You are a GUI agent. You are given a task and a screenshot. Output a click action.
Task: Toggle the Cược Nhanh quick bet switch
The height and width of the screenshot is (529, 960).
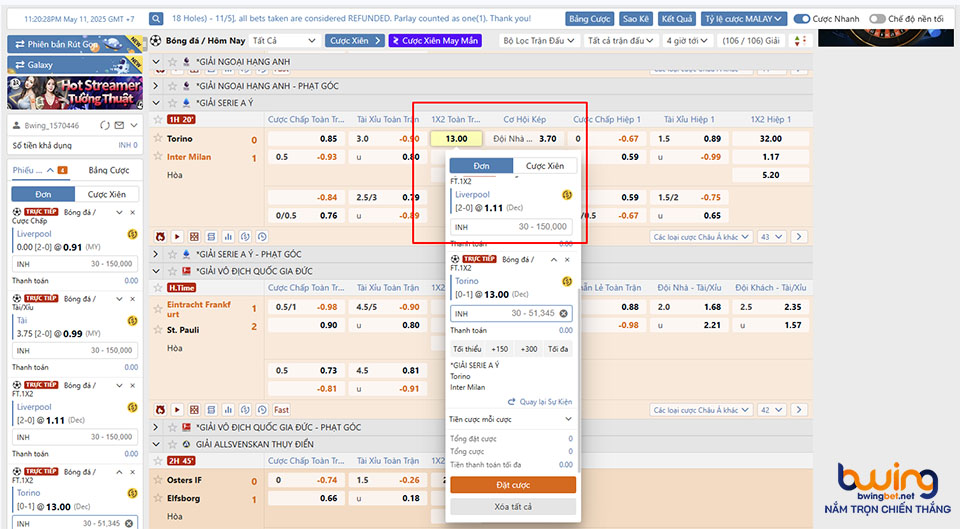pos(802,18)
